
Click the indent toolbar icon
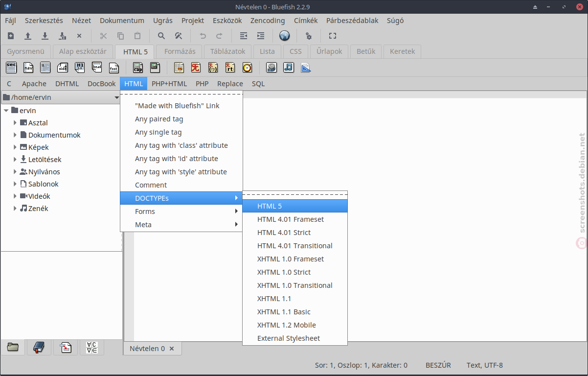click(x=261, y=36)
